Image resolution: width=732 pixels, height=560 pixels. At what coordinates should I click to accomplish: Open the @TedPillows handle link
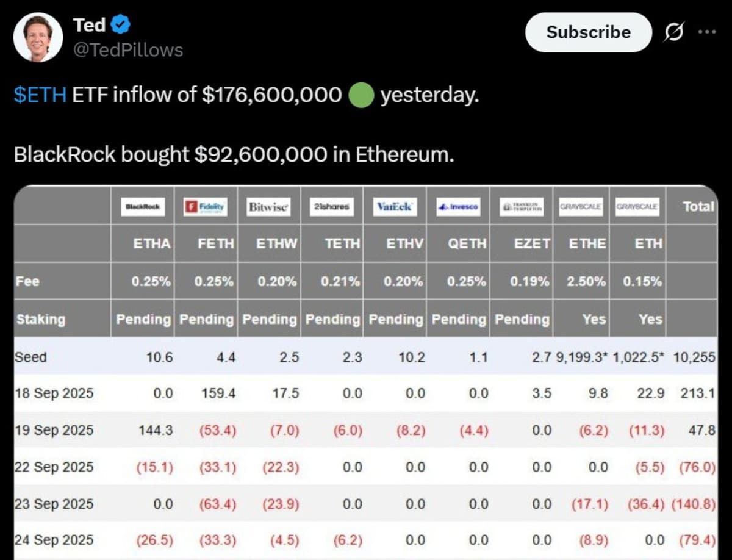(x=127, y=50)
